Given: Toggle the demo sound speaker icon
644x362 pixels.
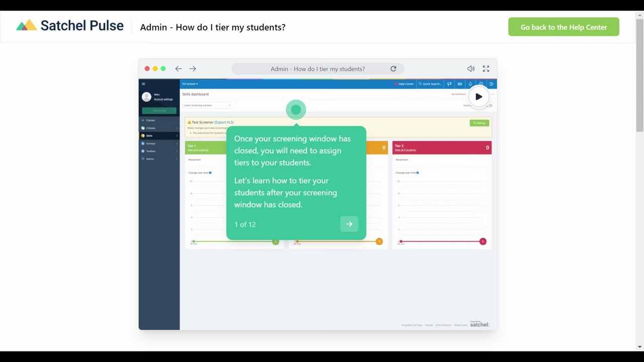Looking at the screenshot, I should 471,69.
